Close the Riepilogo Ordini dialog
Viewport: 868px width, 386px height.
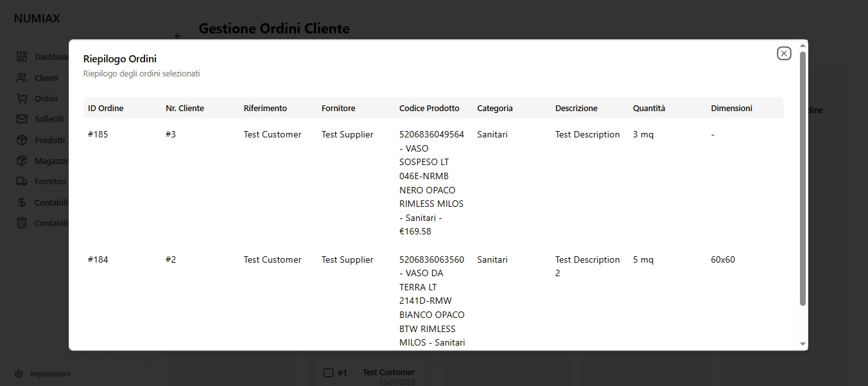click(784, 53)
